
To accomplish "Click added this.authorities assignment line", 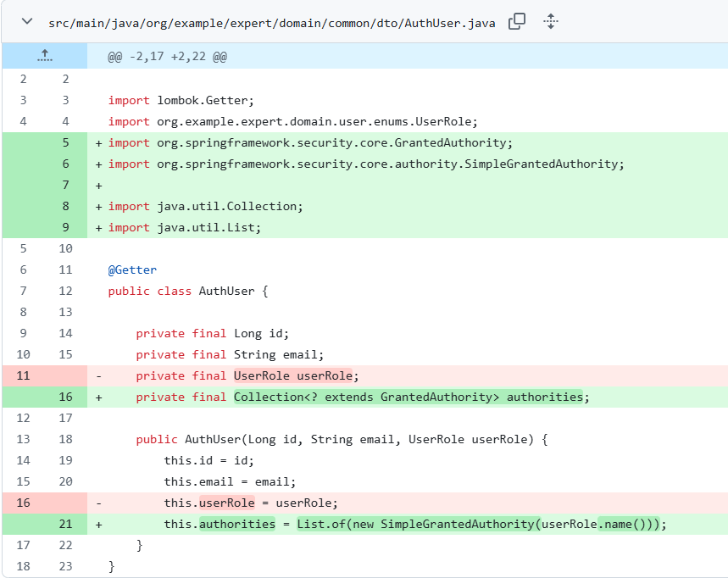I will tap(415, 524).
